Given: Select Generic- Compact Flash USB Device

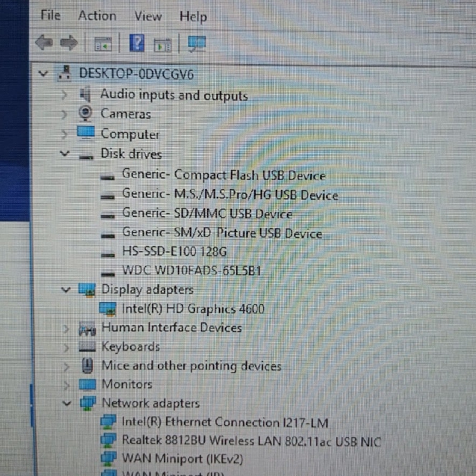Looking at the screenshot, I should click(223, 175).
